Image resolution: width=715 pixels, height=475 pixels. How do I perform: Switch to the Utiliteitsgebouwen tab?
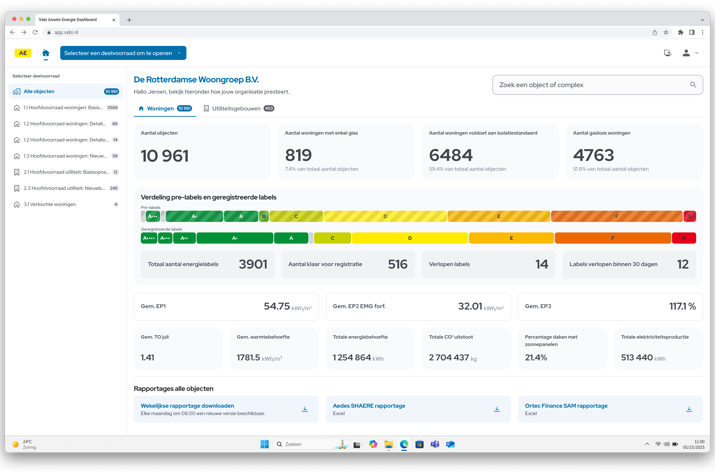[x=236, y=108]
